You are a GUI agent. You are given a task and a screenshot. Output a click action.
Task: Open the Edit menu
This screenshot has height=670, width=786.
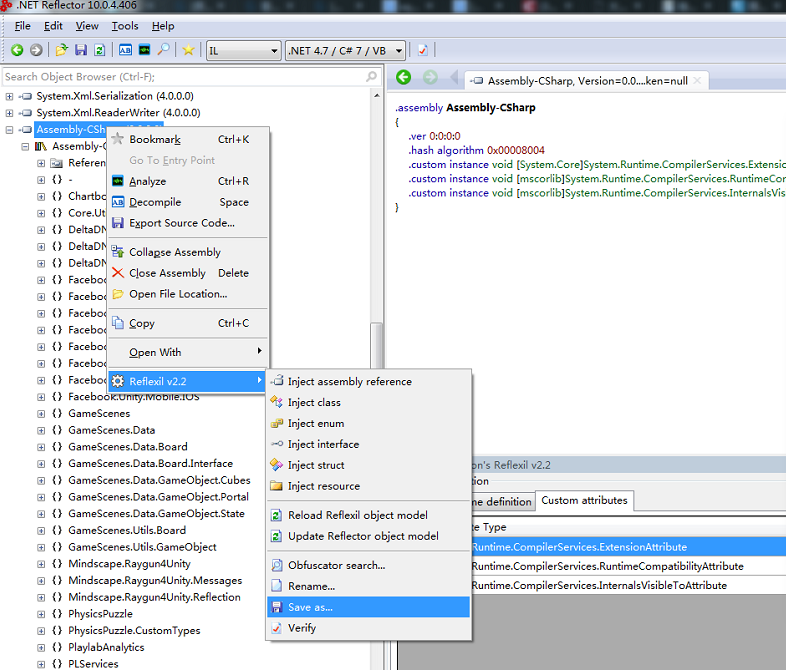pos(53,26)
